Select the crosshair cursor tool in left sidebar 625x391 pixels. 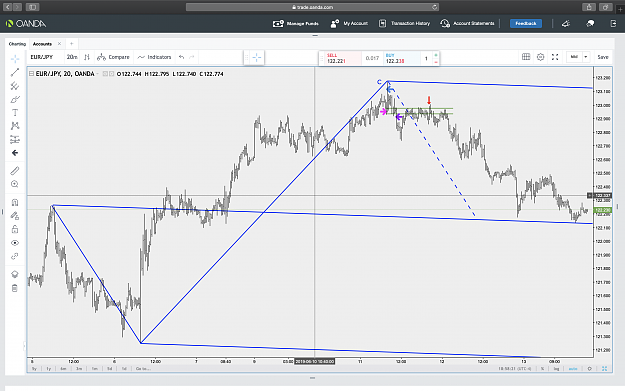tap(15, 59)
